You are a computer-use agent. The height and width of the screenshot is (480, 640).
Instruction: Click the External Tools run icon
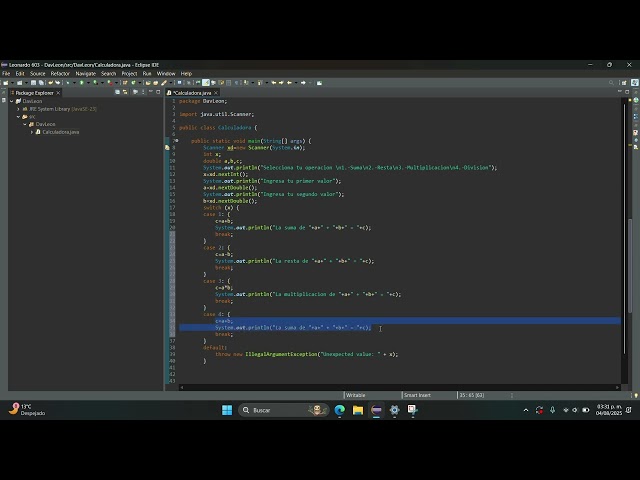pos(109,83)
